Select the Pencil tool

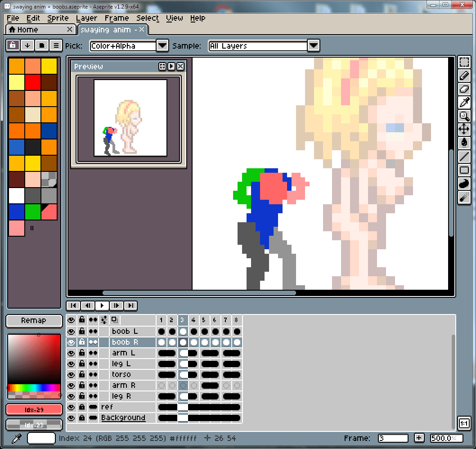(x=464, y=76)
